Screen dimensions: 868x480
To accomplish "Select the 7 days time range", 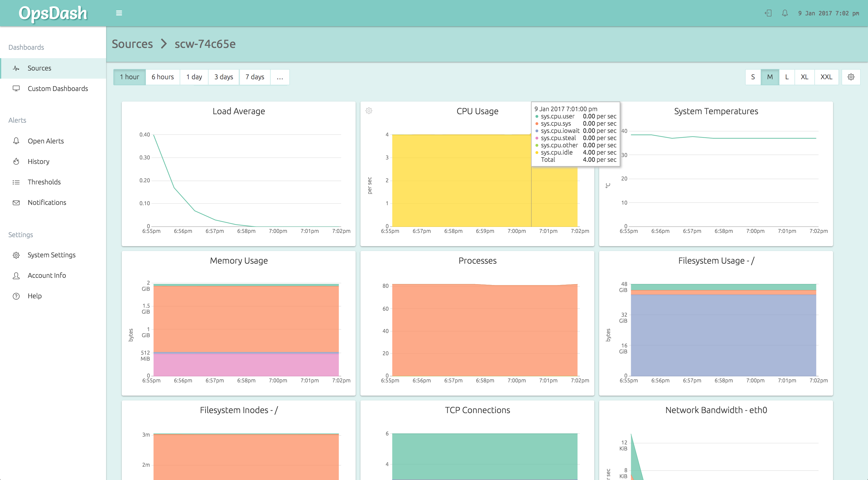I will [255, 77].
